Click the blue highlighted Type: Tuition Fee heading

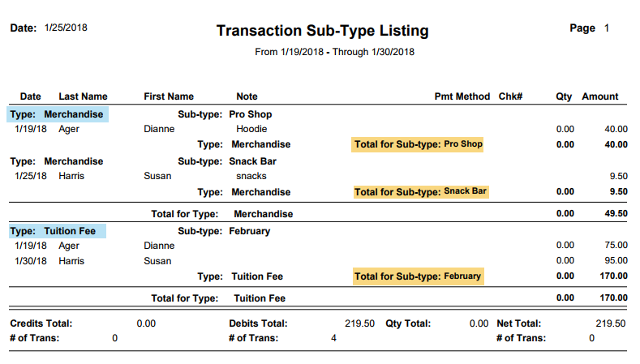tap(57, 231)
